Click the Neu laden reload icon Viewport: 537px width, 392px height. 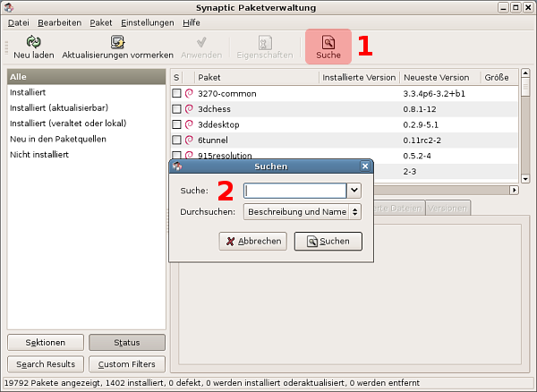(x=34, y=42)
